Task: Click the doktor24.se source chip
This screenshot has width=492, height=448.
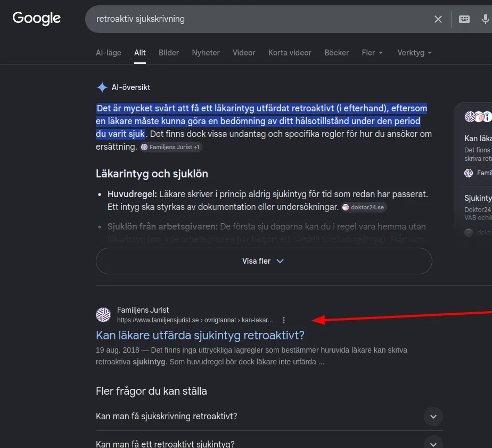Action: pyautogui.click(x=364, y=207)
